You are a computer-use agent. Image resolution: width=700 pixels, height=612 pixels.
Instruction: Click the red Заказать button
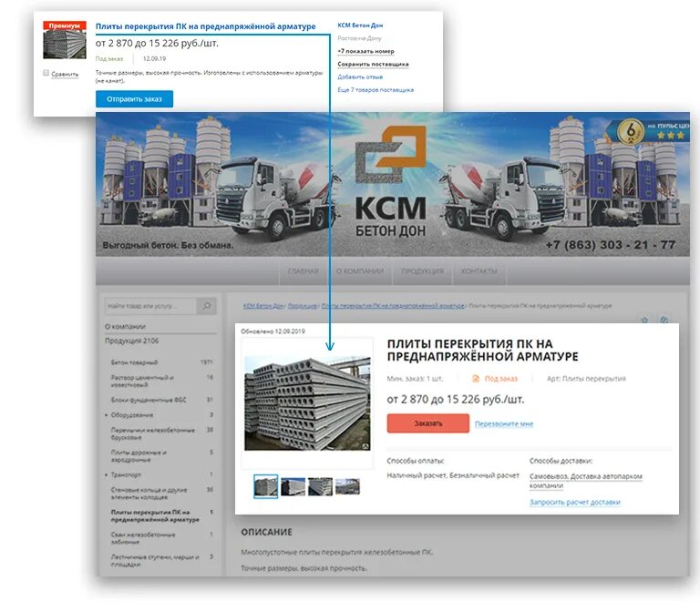point(427,423)
